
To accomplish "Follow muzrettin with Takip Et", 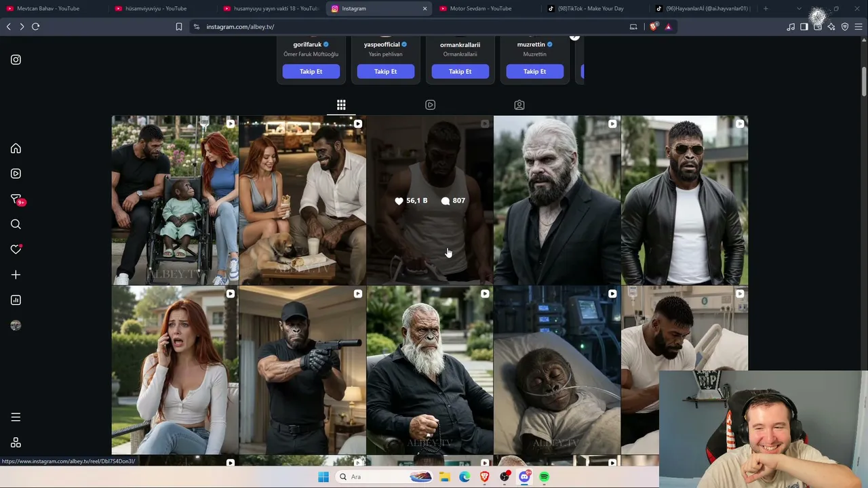I will [534, 71].
